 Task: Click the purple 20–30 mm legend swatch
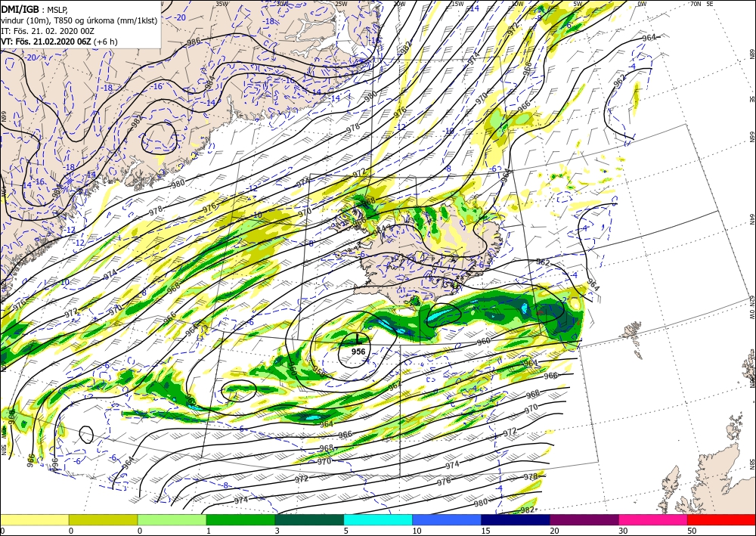584,519
